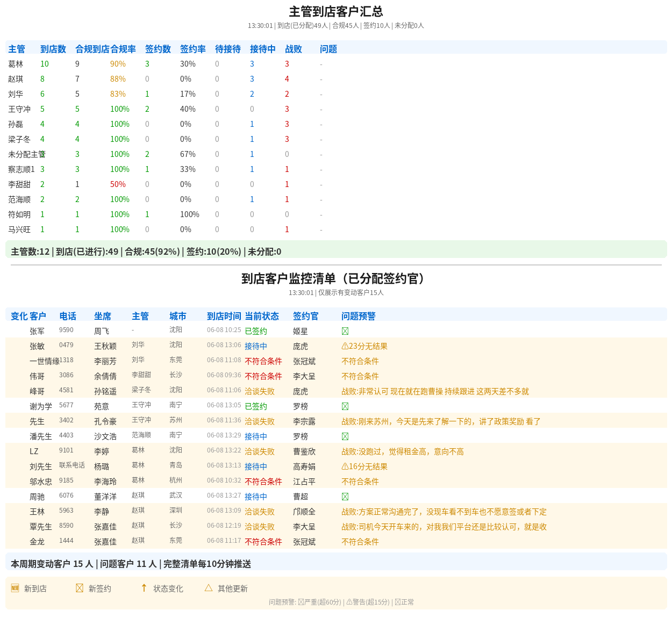Click the alert status icon in 张军's row

(345, 331)
